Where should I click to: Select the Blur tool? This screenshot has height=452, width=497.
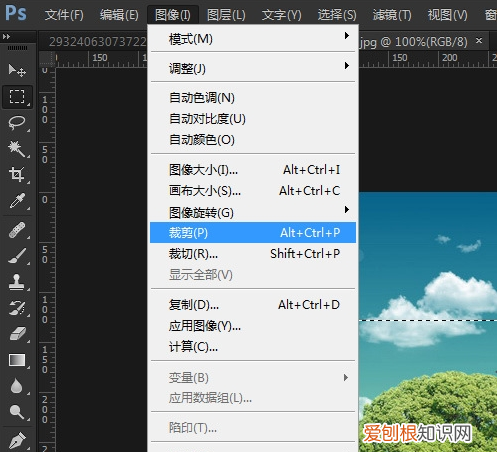coord(17,386)
